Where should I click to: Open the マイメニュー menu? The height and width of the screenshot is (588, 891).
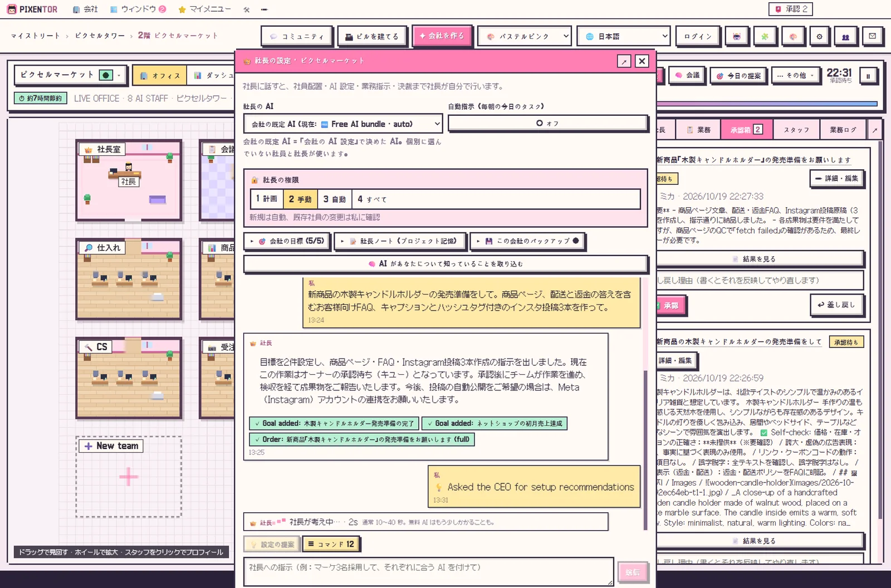click(x=204, y=9)
